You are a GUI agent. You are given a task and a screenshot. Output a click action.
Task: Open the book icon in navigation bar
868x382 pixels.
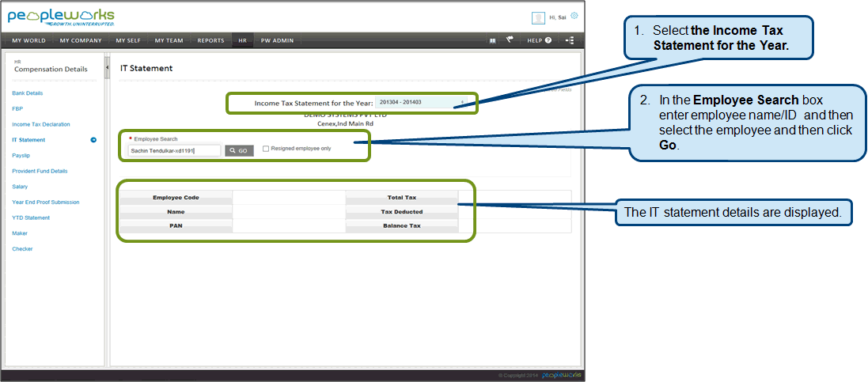(492, 40)
